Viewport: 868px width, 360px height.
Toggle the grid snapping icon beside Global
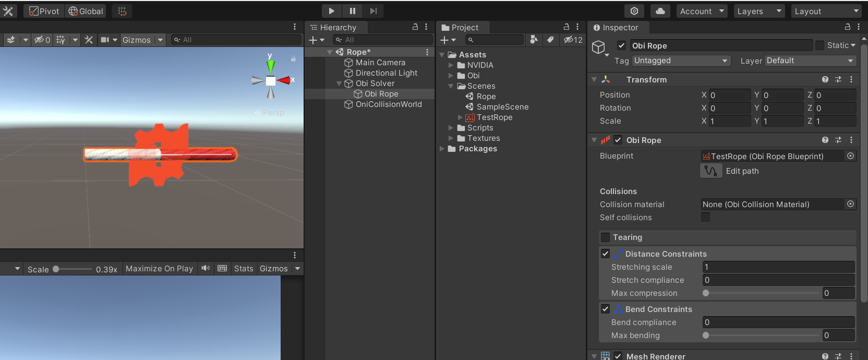coord(122,11)
